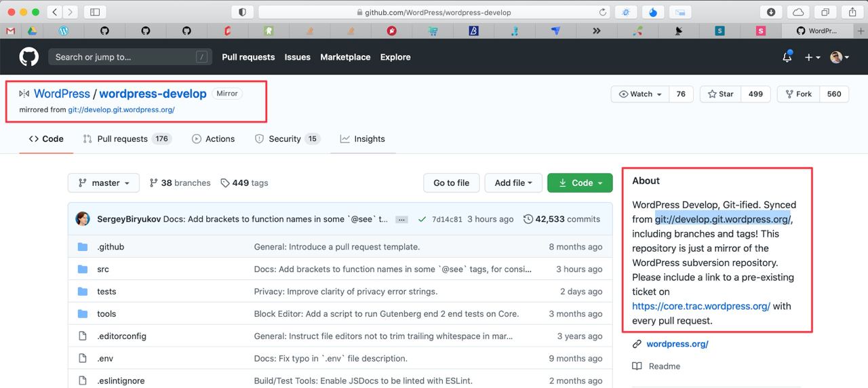Open the WordPress organization link
Image resolution: width=868 pixels, height=388 pixels.
point(62,94)
